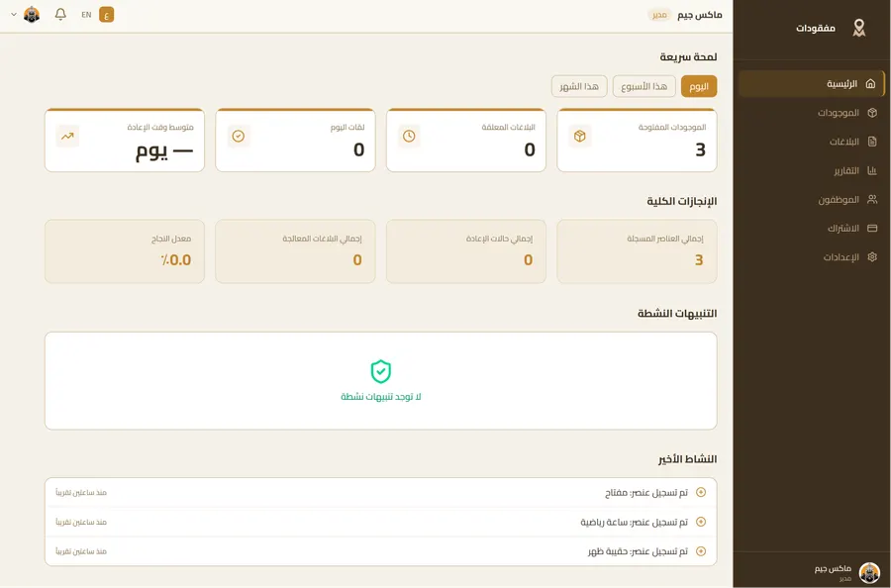The image size is (891, 588).
Task: Open activity row تم تسجيل عنصر: ساعة رياضية
Action: [381, 522]
